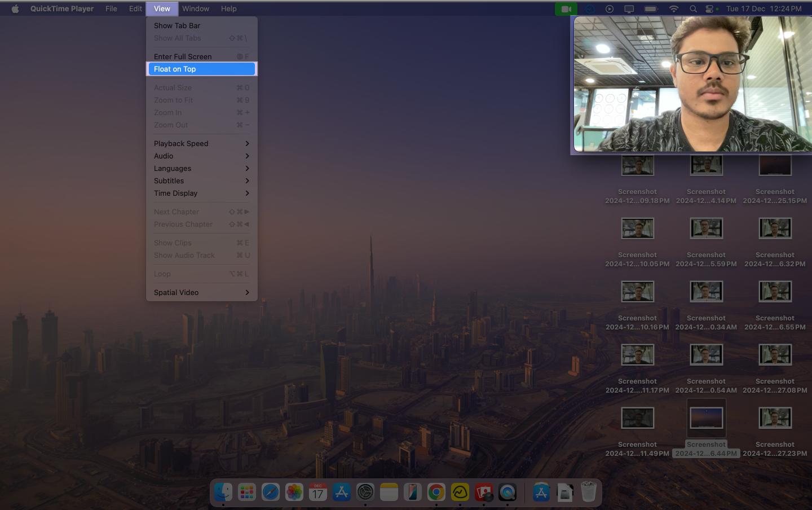This screenshot has width=812, height=510.
Task: Open Photo Booth from the Dock
Action: point(484,493)
